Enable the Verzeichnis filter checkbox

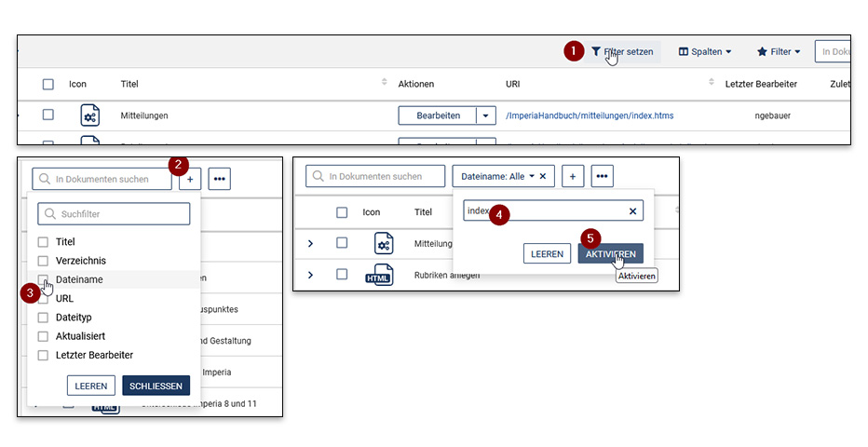coord(43,261)
